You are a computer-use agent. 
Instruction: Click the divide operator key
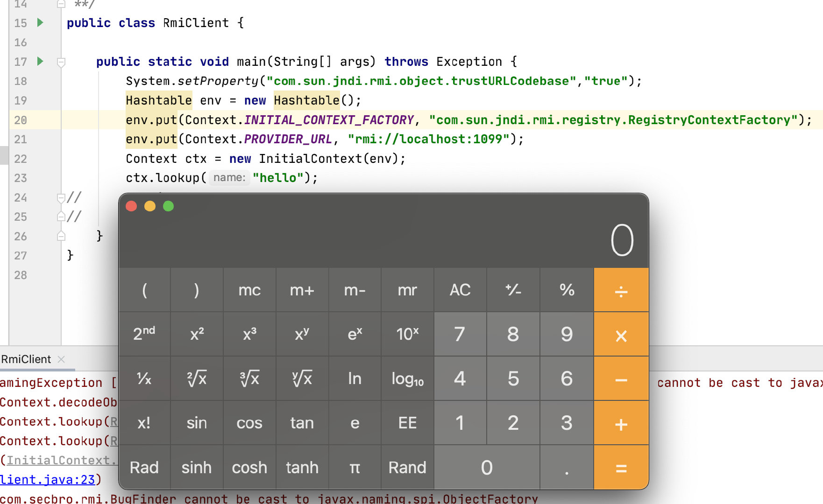pos(621,290)
